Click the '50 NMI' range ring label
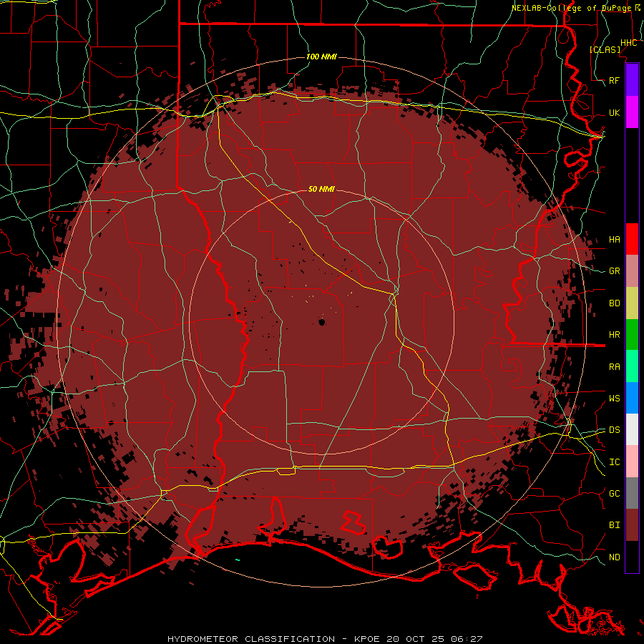This screenshot has height=644, width=644. point(321,189)
